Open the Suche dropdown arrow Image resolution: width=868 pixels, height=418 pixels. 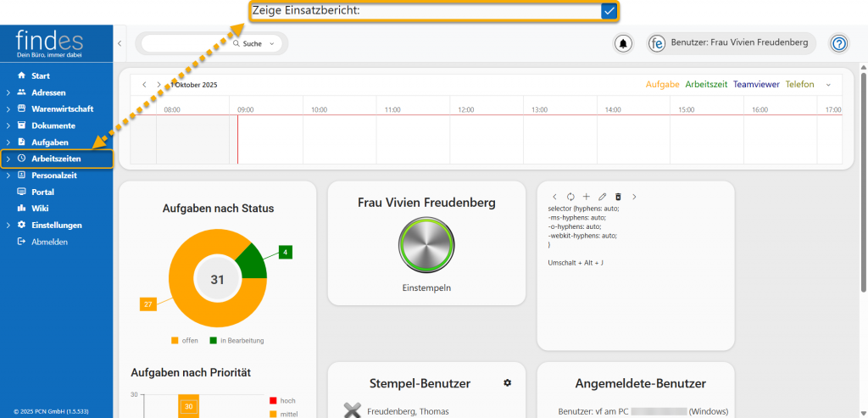(271, 43)
